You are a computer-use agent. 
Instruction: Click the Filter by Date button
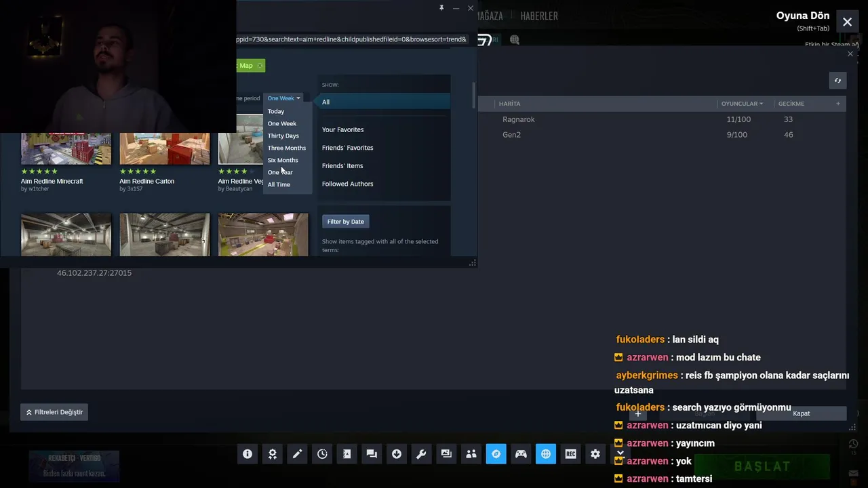346,222
